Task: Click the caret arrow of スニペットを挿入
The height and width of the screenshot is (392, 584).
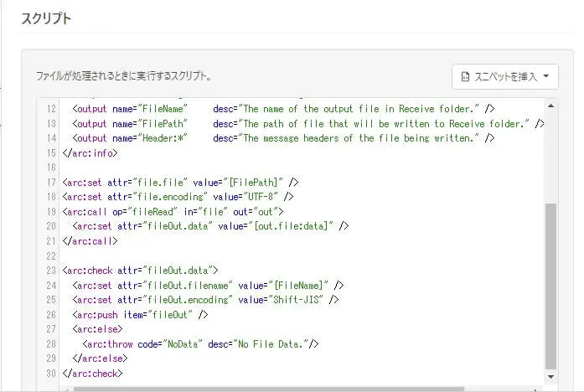Action: (546, 76)
